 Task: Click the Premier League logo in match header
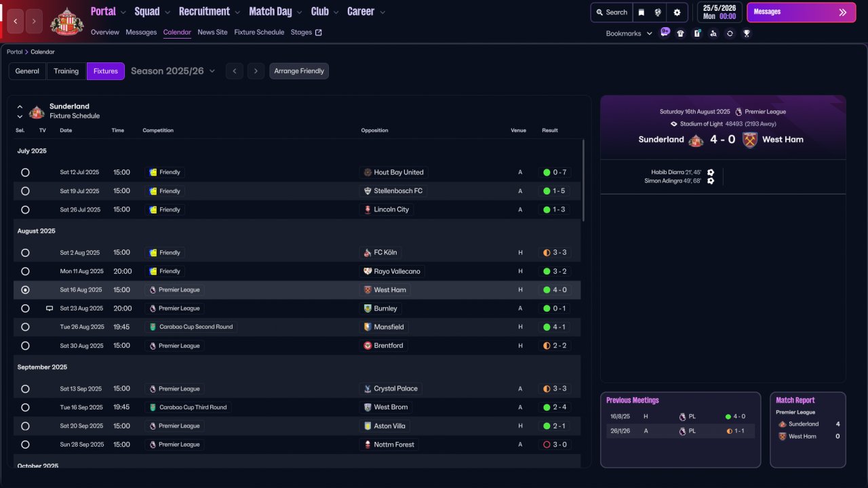pos(738,112)
